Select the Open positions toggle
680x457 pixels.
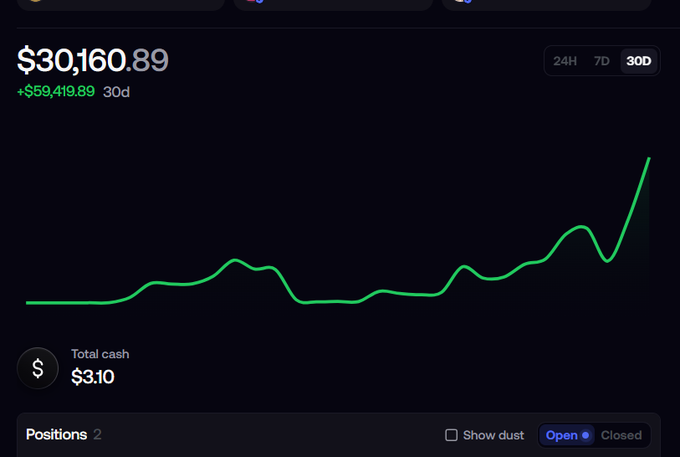click(x=567, y=435)
